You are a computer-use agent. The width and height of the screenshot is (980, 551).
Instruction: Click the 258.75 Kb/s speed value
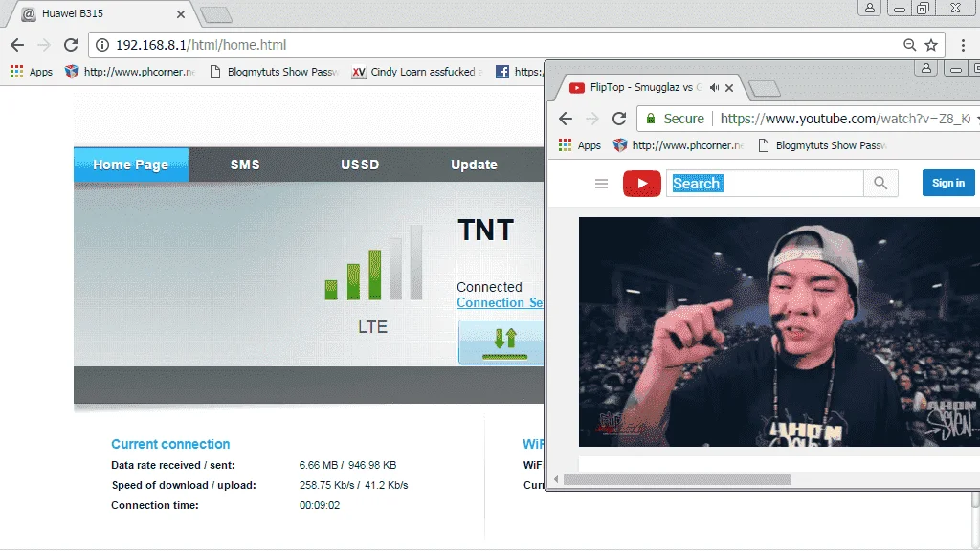pyautogui.click(x=327, y=485)
